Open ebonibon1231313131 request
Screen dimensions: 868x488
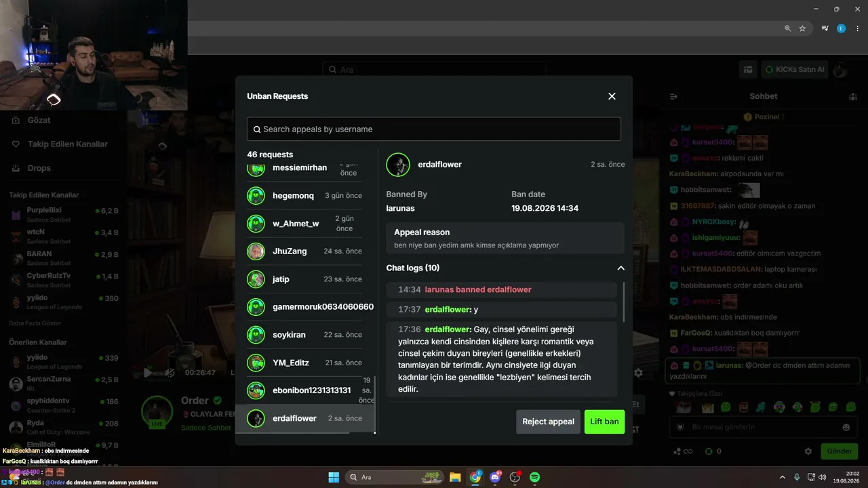click(304, 390)
